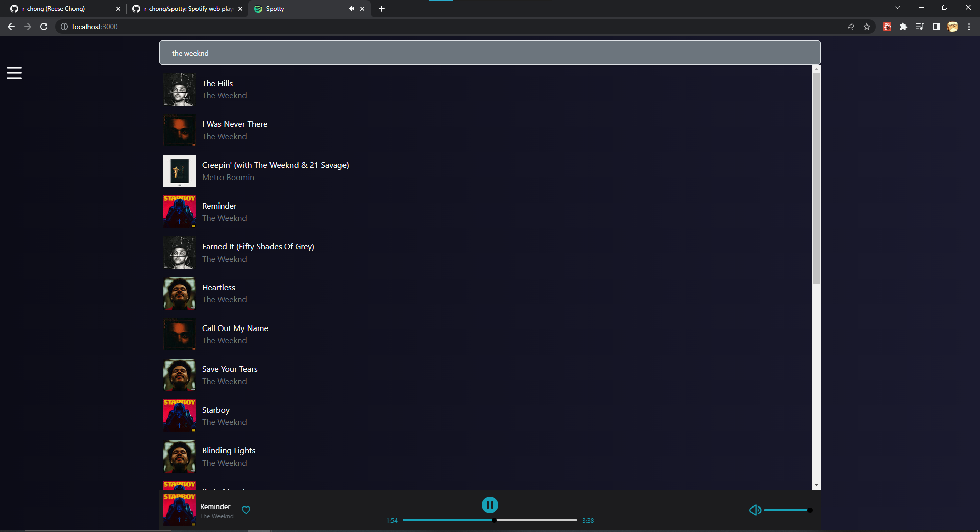Toggle the browser side panel
Image resolution: width=980 pixels, height=532 pixels.
936,27
